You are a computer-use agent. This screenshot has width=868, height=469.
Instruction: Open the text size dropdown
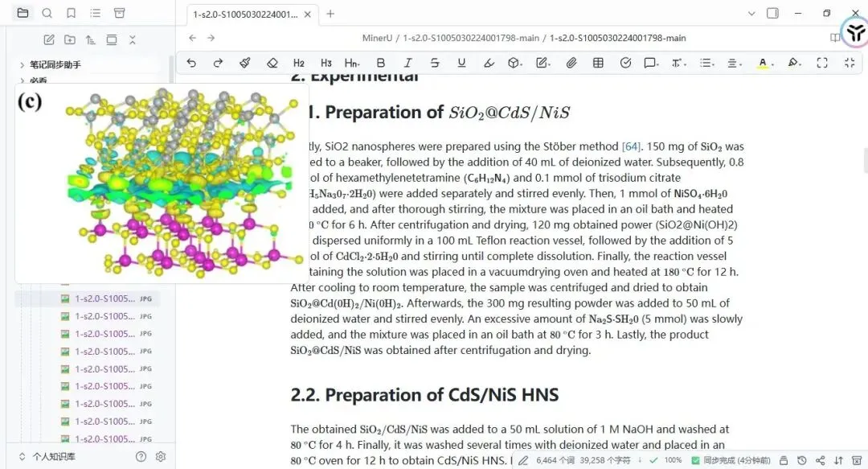[678, 64]
